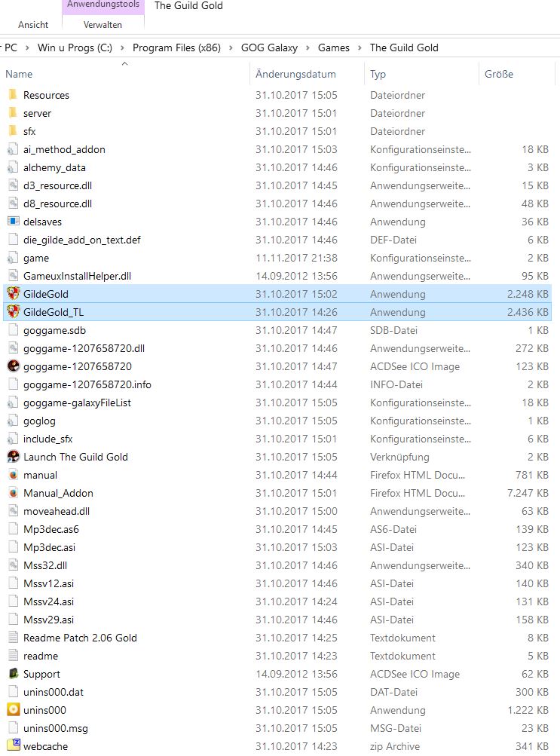
Task: Select goggame-1207658720.dll file name
Action: 84,348
